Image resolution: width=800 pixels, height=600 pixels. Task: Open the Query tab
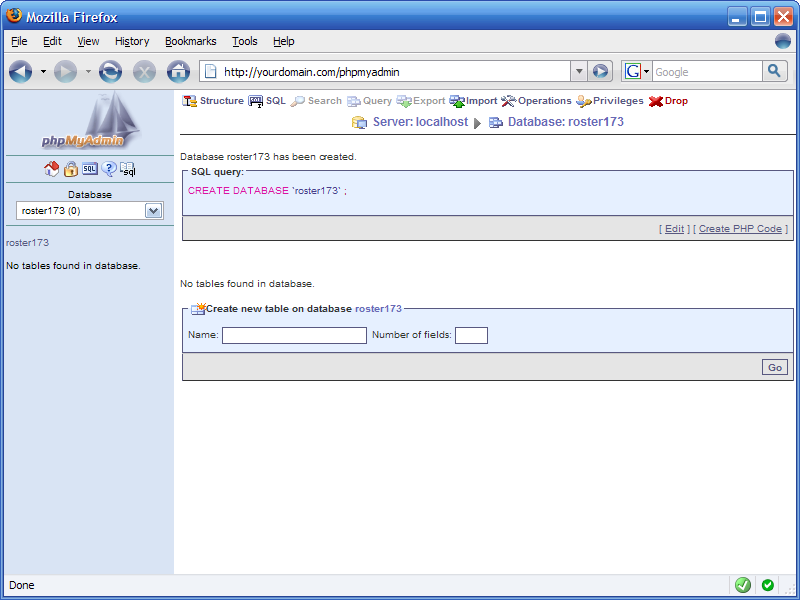pos(369,101)
